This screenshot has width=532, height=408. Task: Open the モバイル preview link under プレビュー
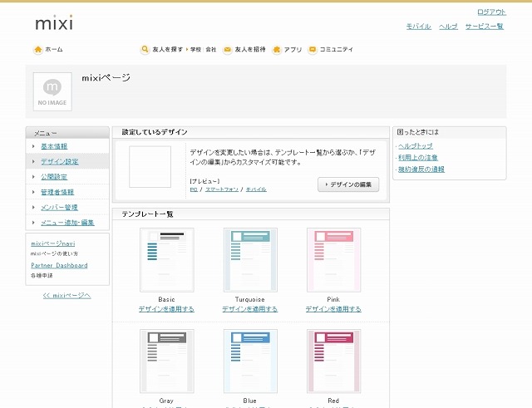tap(256, 189)
